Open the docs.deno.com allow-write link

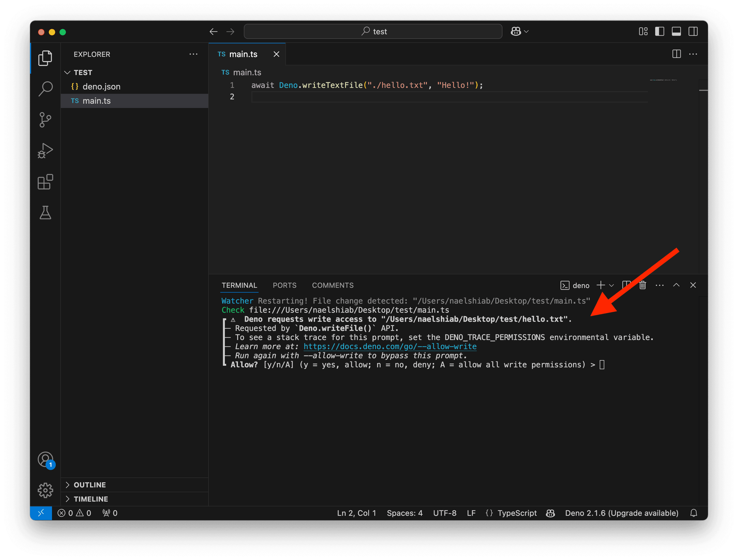pyautogui.click(x=390, y=346)
